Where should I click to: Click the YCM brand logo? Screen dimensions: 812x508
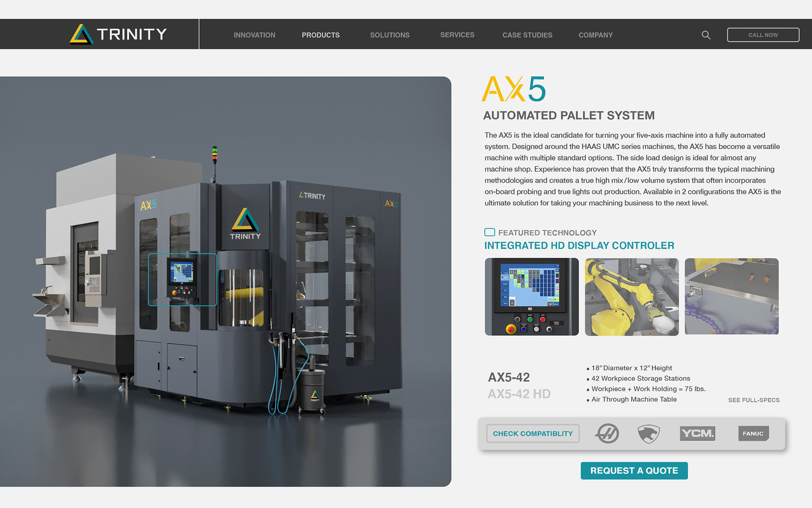pos(697,433)
